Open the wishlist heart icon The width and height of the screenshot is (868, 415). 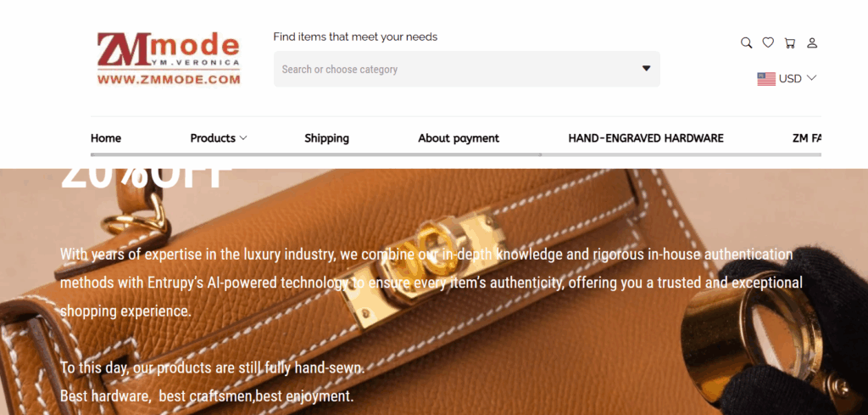pos(768,42)
